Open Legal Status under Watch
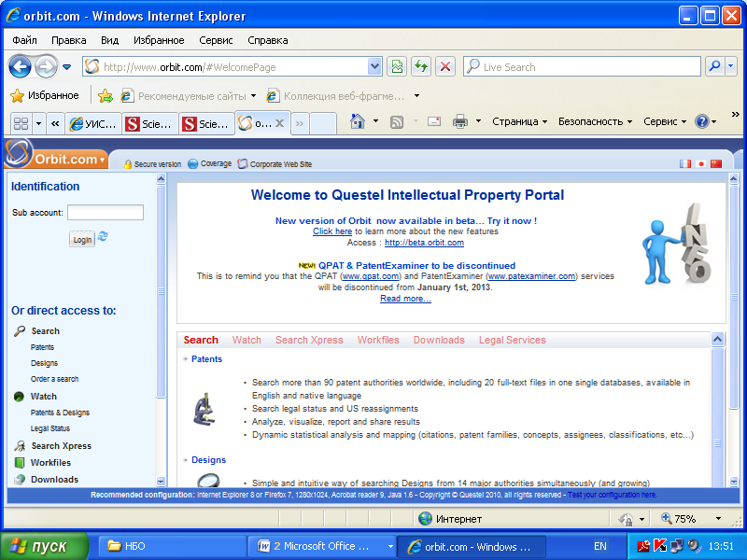This screenshot has width=747, height=560. pyautogui.click(x=50, y=428)
